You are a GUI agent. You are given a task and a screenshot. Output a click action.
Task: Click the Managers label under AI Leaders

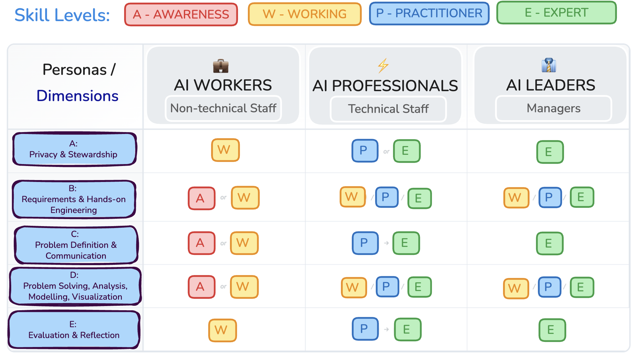coord(553,108)
